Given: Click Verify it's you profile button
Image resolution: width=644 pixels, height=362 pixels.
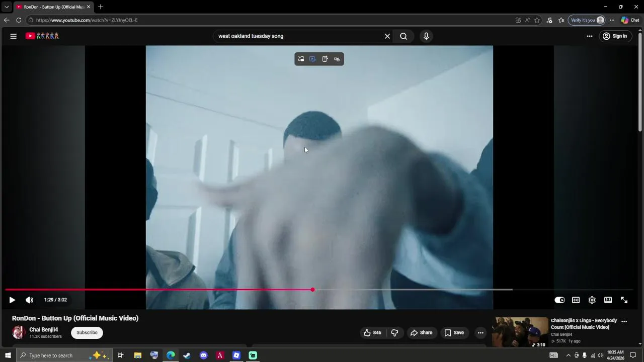Looking at the screenshot, I should [x=587, y=20].
